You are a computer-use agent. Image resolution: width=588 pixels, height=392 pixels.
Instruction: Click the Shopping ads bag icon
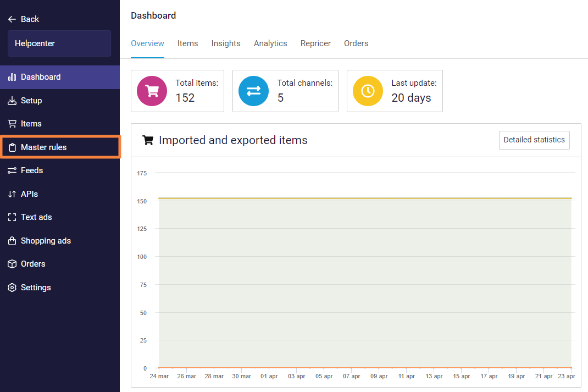pos(12,241)
